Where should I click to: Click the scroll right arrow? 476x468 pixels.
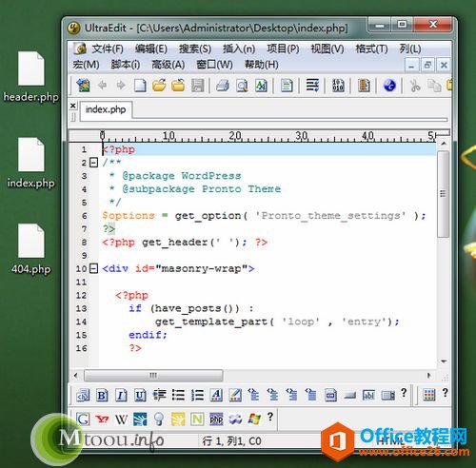coord(429,376)
